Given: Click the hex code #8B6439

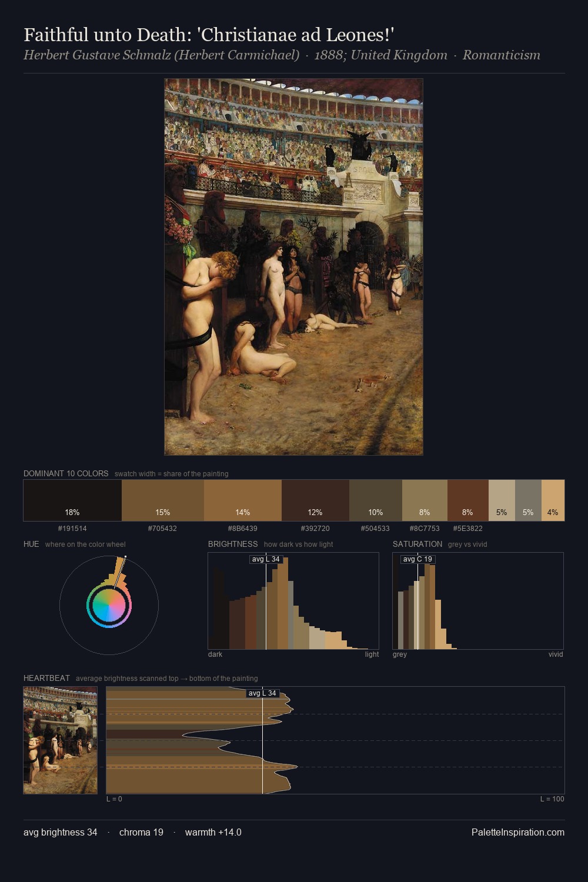Looking at the screenshot, I should (x=243, y=529).
